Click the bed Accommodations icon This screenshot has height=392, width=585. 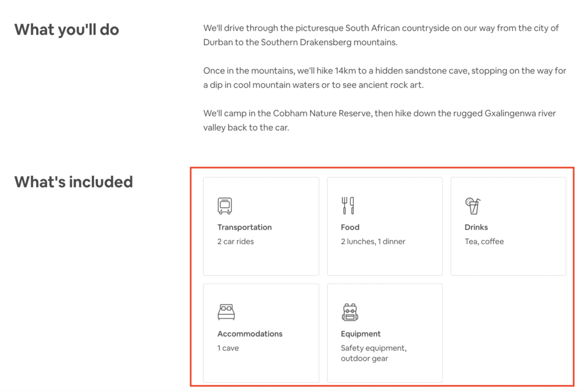coord(226,312)
